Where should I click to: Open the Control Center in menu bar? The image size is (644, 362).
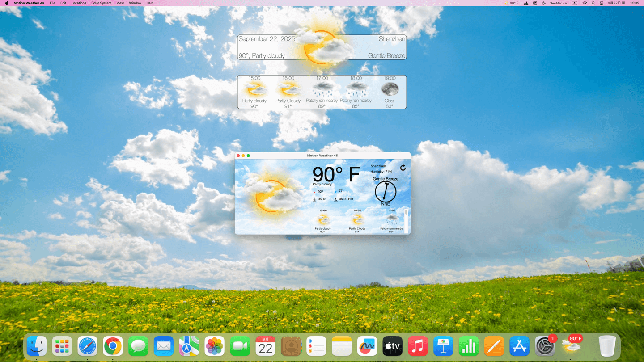[602, 3]
